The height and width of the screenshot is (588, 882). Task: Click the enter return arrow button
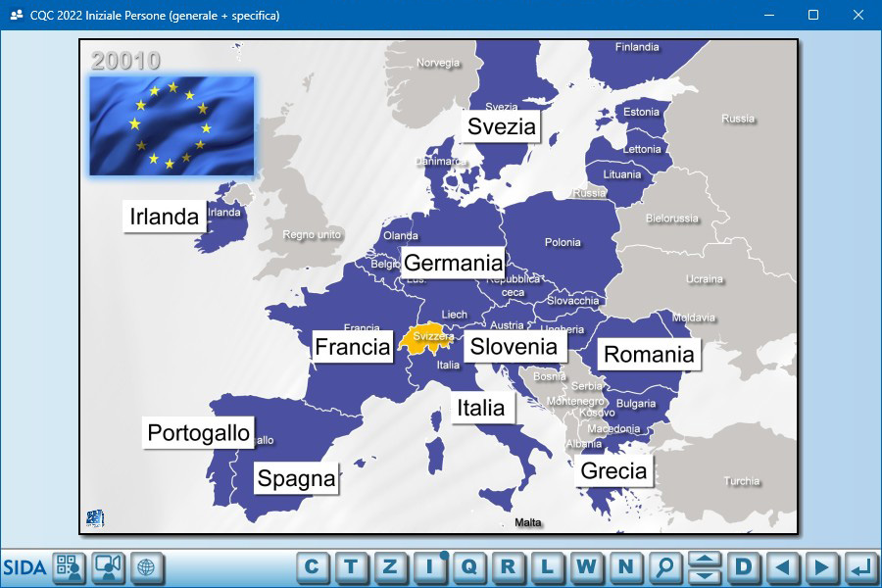(x=860, y=567)
